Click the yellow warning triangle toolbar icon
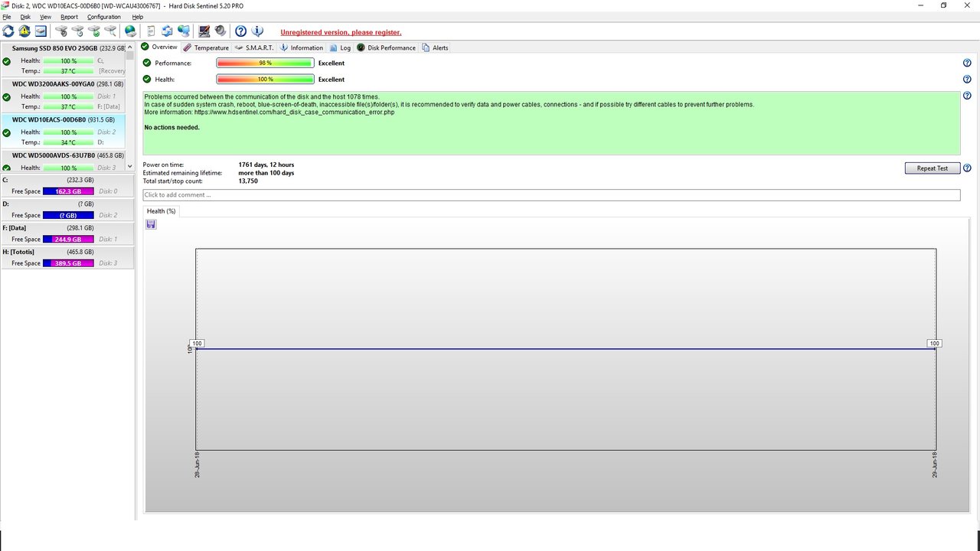 (x=24, y=31)
